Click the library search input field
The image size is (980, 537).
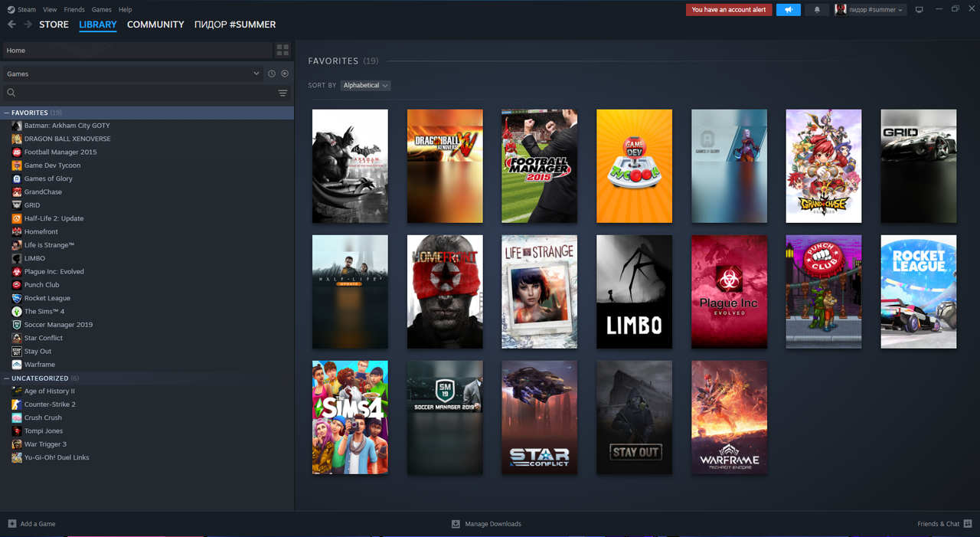145,93
